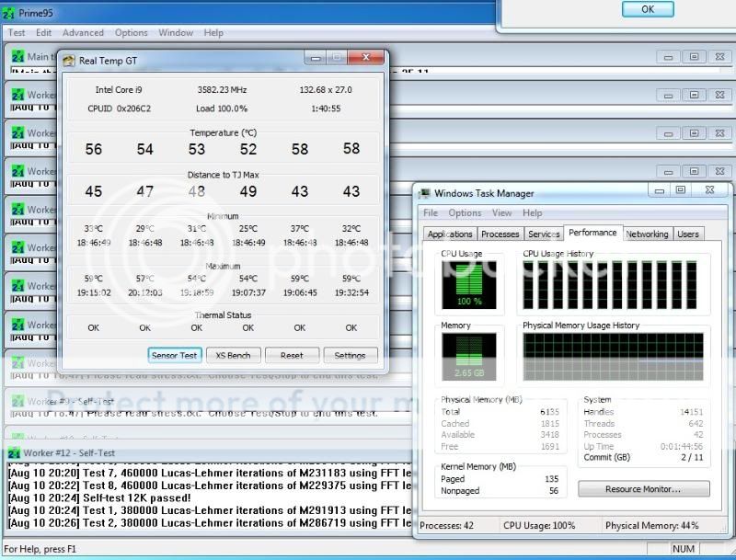Viewport: 736px width, 560px height.
Task: Open Real Temp GT Settings
Action: click(350, 355)
